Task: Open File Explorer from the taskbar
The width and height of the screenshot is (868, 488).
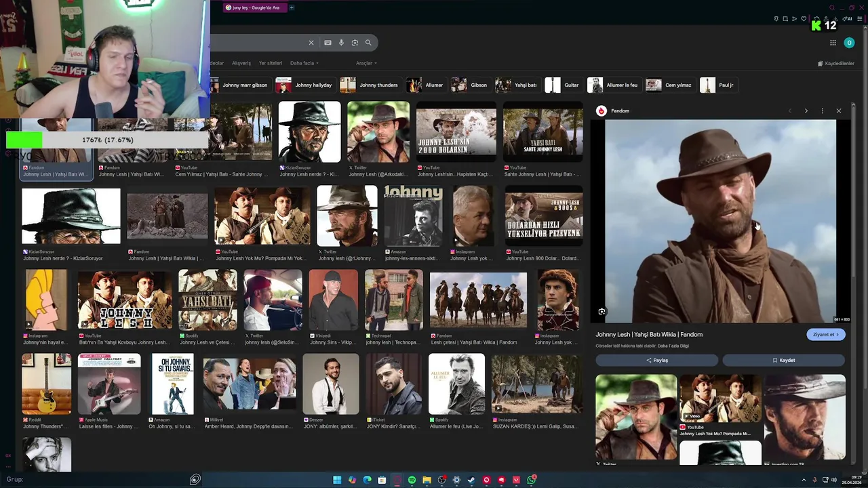Action: pos(427,480)
